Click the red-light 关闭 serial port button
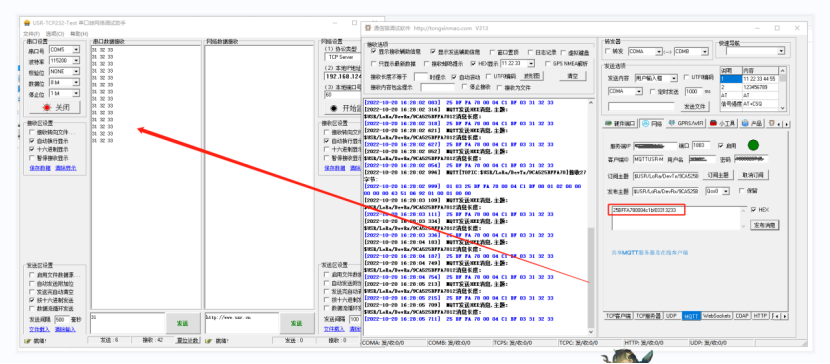The image size is (830, 364). [x=55, y=107]
